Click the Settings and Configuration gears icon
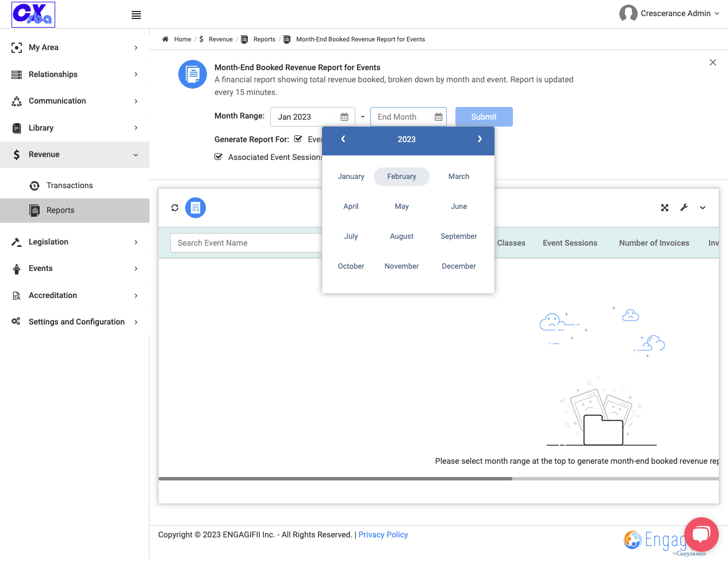This screenshot has width=728, height=561. pyautogui.click(x=16, y=322)
